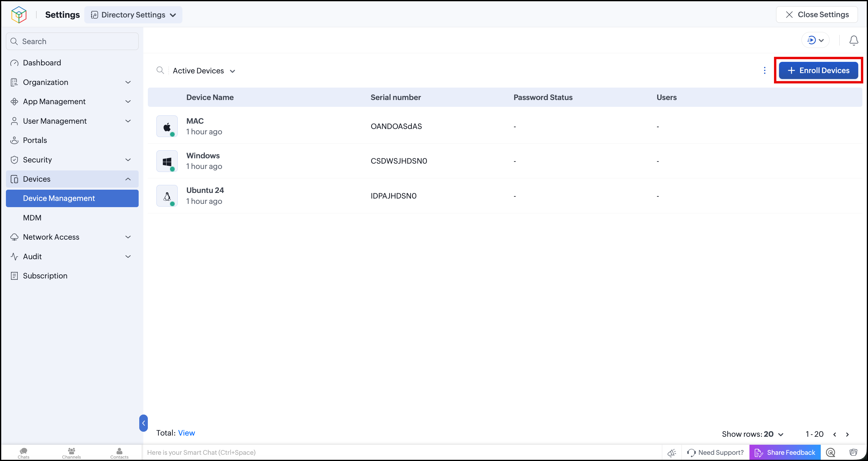The height and width of the screenshot is (461, 868).
Task: Click the Zoho Directory cube logo
Action: pos(19,14)
